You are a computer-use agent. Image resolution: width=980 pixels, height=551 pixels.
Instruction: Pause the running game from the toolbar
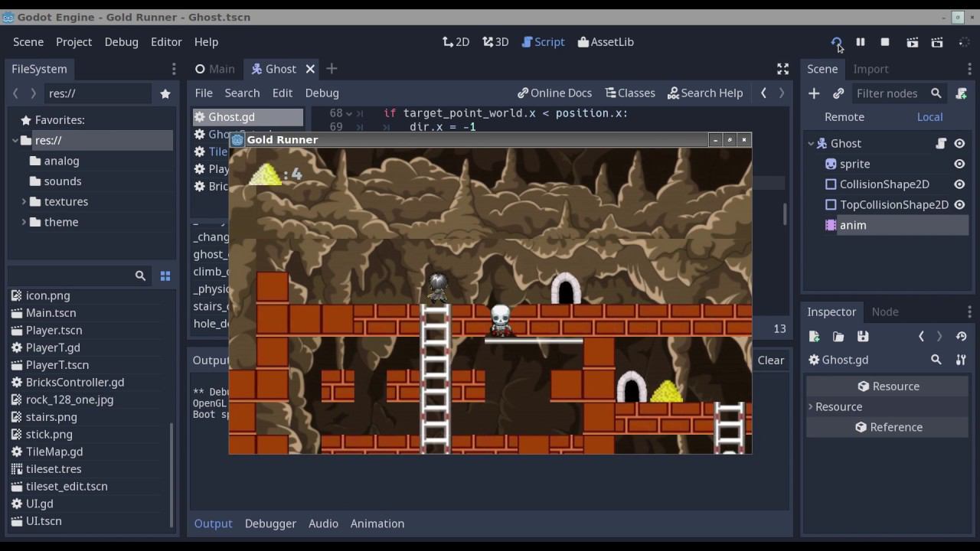861,42
